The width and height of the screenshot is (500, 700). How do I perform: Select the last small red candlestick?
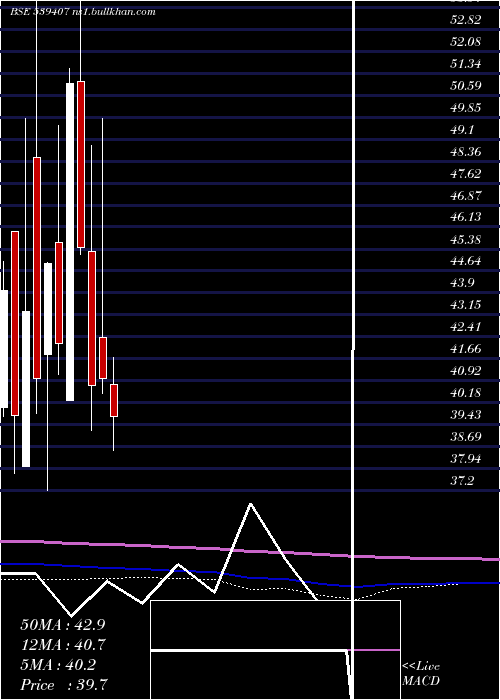(114, 400)
